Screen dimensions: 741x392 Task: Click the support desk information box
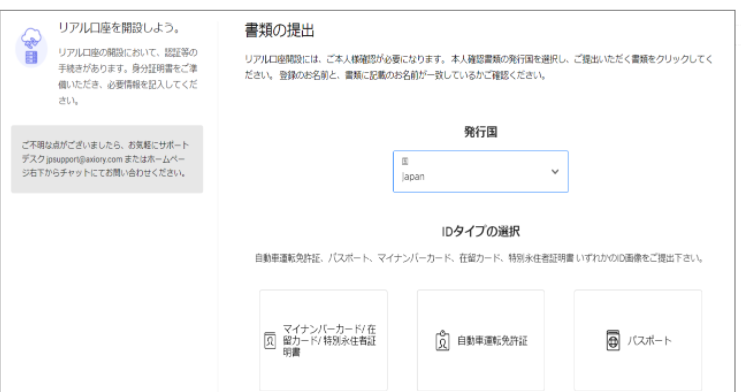point(107,159)
